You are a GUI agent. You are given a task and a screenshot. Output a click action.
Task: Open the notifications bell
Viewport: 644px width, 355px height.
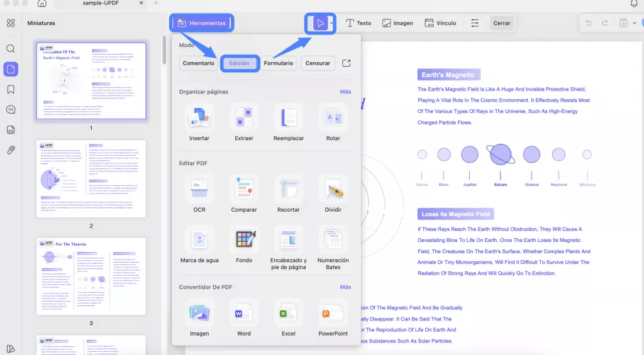click(x=634, y=4)
